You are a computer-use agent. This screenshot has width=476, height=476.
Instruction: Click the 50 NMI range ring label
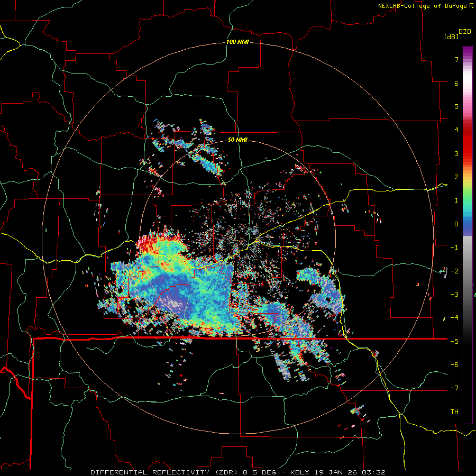pos(237,140)
